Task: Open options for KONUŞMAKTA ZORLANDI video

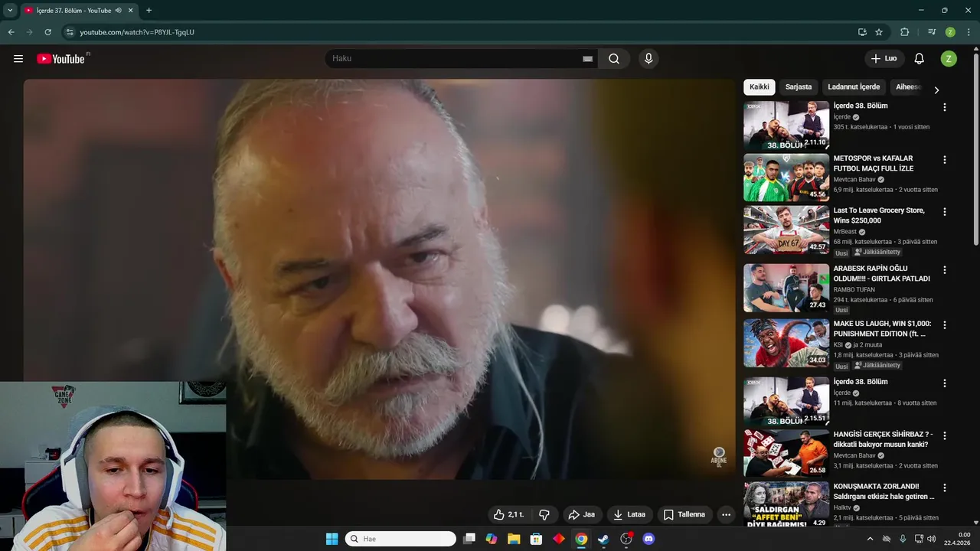Action: click(944, 487)
